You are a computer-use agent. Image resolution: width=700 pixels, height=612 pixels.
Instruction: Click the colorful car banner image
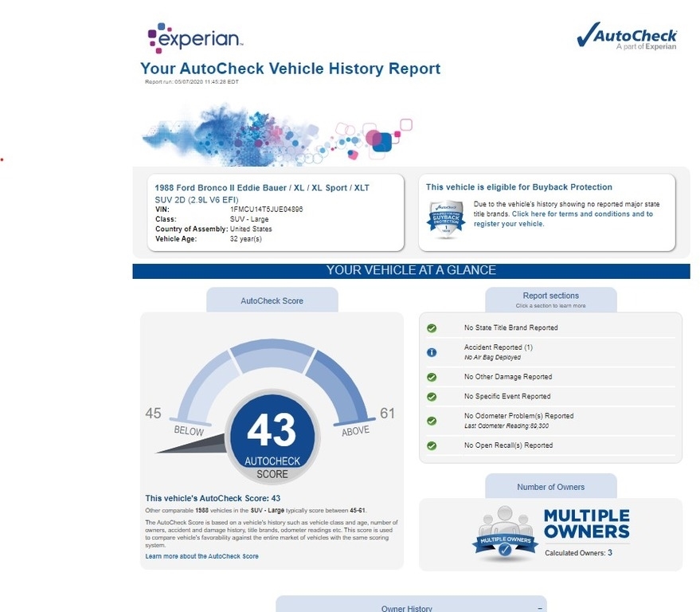pos(276,131)
